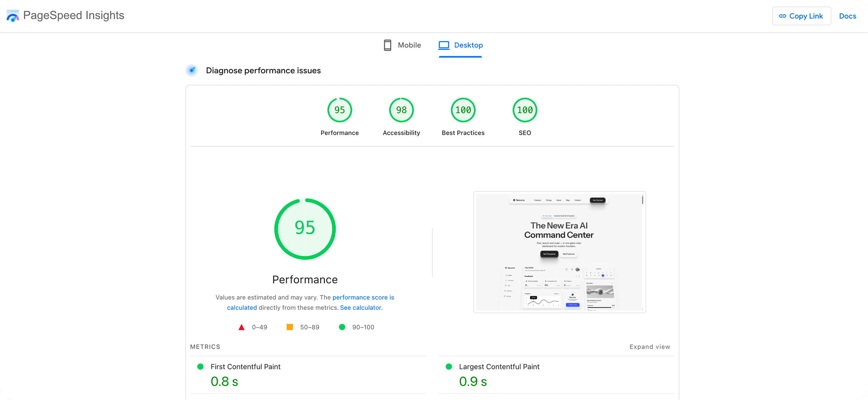Click the page screenshot thumbnail preview

[x=559, y=253]
